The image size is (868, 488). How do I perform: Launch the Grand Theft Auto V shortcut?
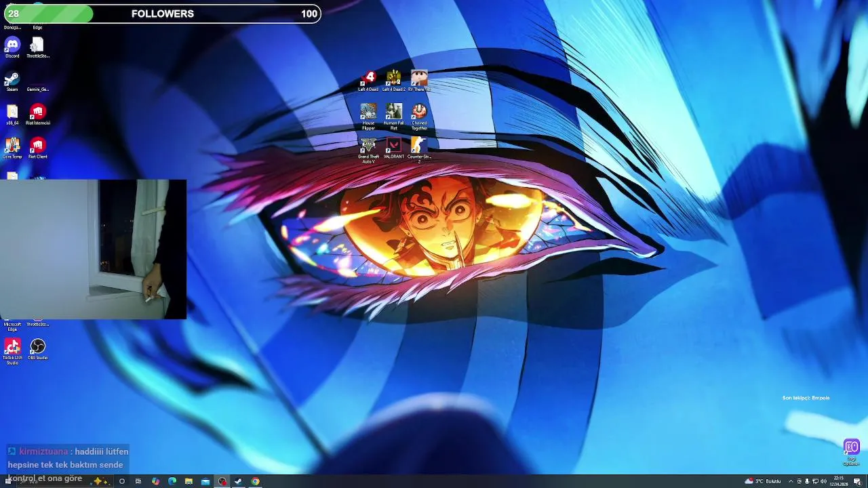[x=368, y=150]
